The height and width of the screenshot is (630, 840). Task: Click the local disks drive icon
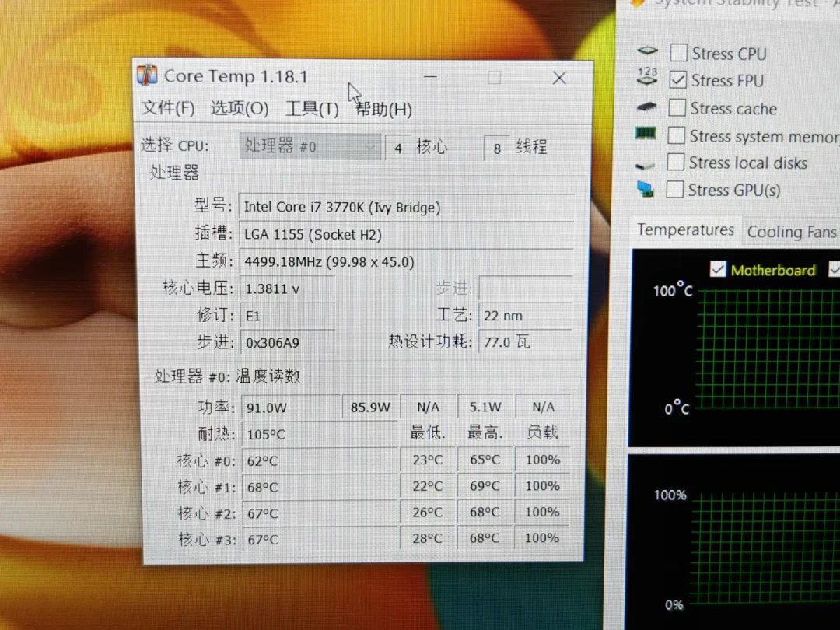[645, 165]
